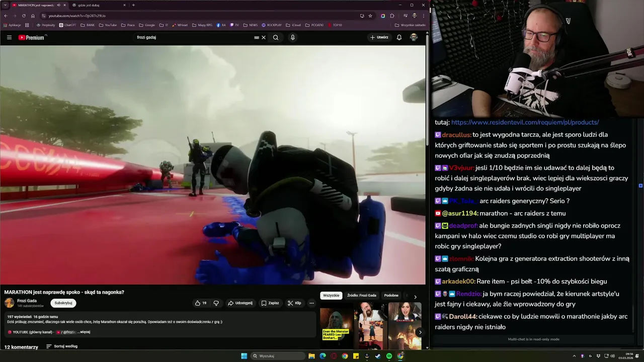
Task: Open the ChatGPT bookmark
Action: pyautogui.click(x=67, y=25)
